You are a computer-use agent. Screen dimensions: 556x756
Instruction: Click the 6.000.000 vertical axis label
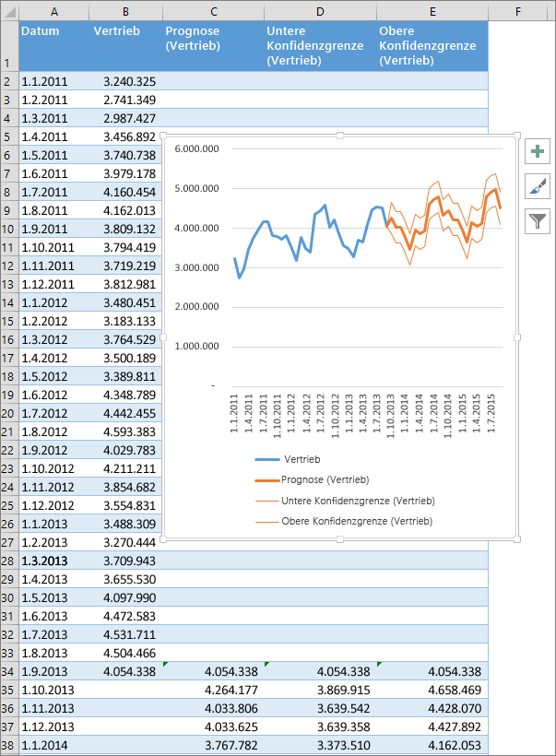coord(196,149)
